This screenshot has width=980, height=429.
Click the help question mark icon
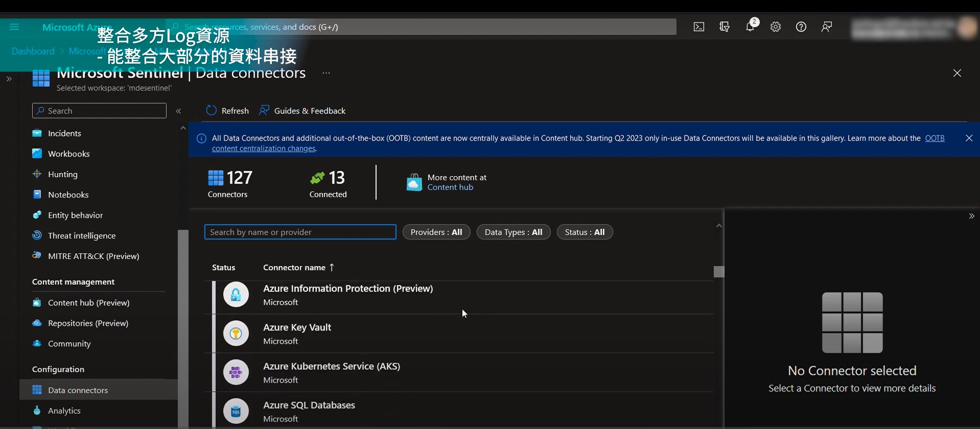tap(801, 27)
